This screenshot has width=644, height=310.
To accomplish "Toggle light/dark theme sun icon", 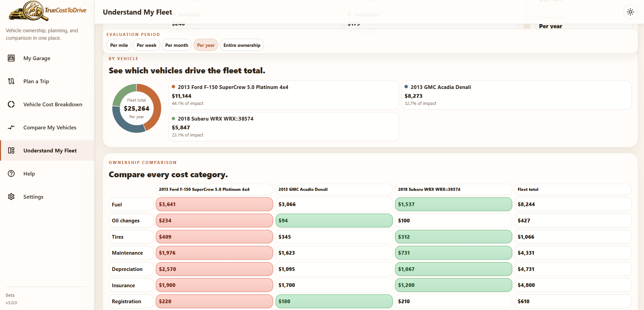I will pyautogui.click(x=630, y=12).
